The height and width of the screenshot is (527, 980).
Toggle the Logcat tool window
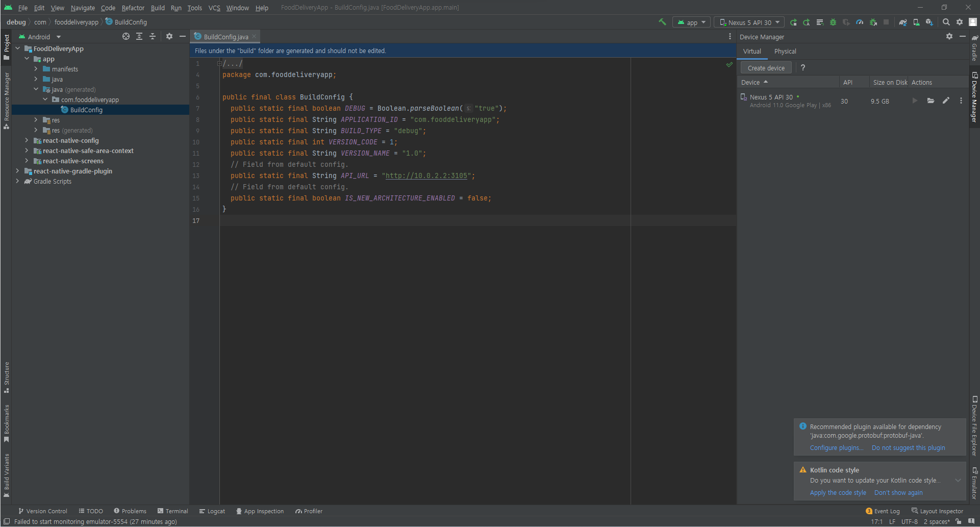tap(212, 511)
